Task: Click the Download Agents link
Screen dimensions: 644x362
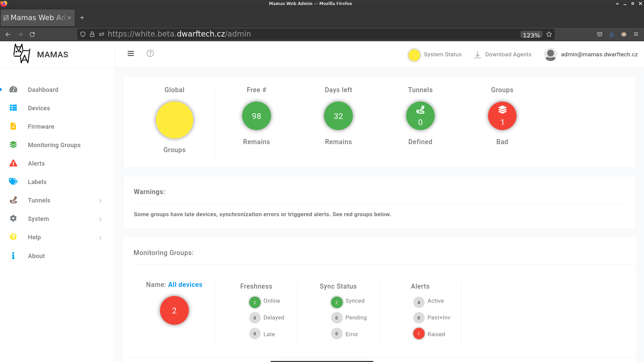Action: 503,55
